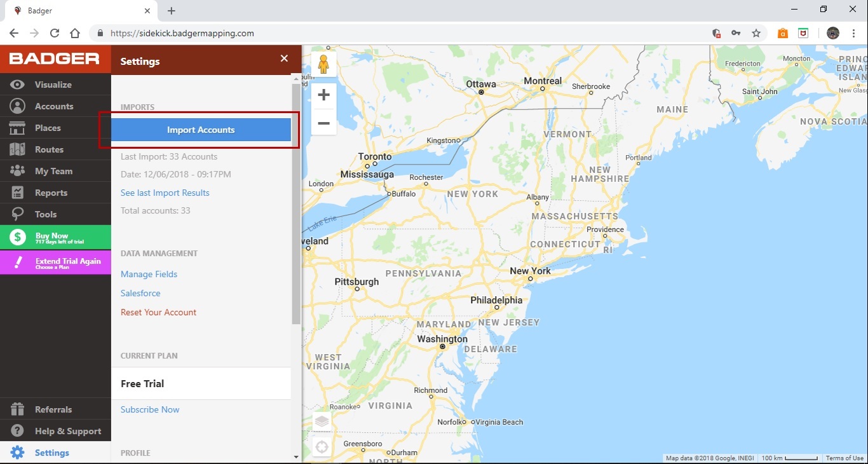Open Terms of Use map link

pos(844,458)
